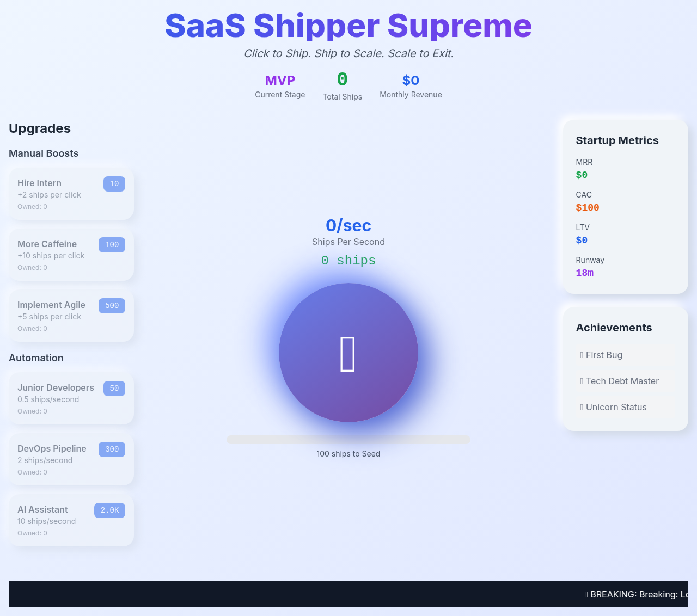This screenshot has width=697, height=616.
Task: Click the Automation section heading
Action: (x=36, y=358)
